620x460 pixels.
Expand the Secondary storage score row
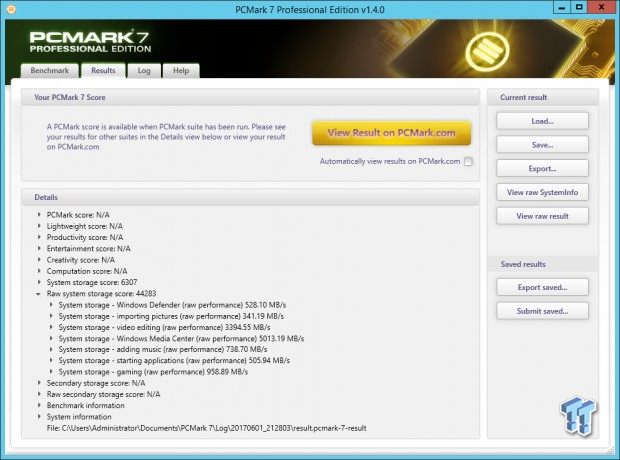39,383
